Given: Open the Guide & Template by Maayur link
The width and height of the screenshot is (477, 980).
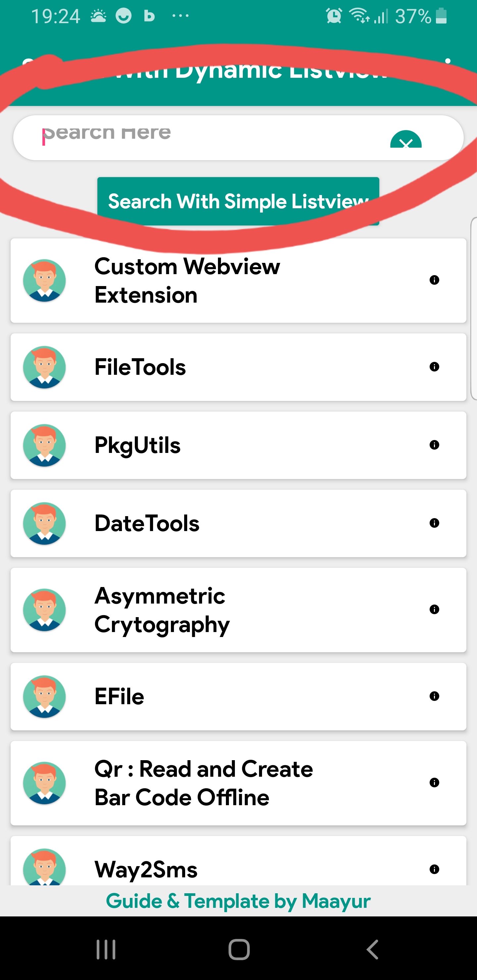Looking at the screenshot, I should coord(238,901).
